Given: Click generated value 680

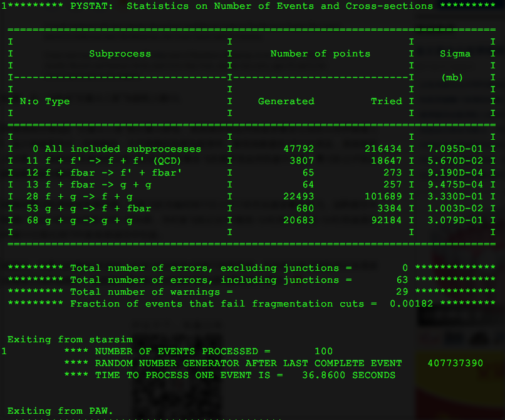Looking at the screenshot, I should tap(305, 209).
